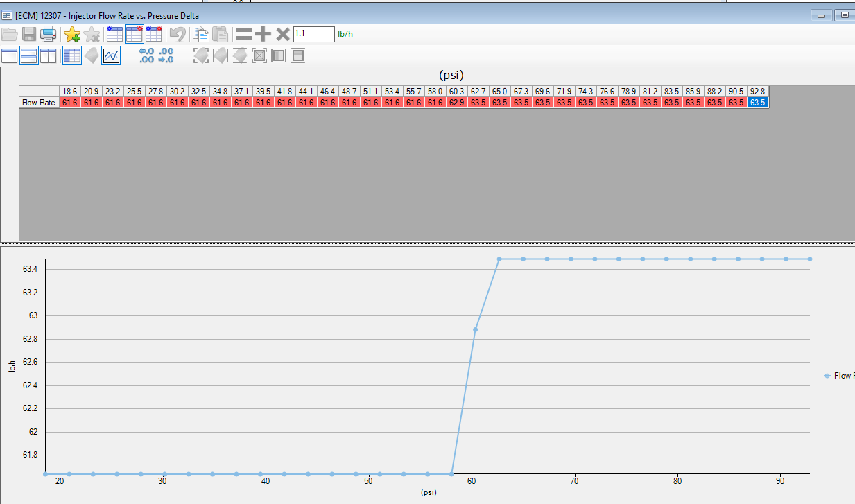855x504 pixels.
Task: Increase decimal places with right-arrow icon
Action: (x=166, y=55)
